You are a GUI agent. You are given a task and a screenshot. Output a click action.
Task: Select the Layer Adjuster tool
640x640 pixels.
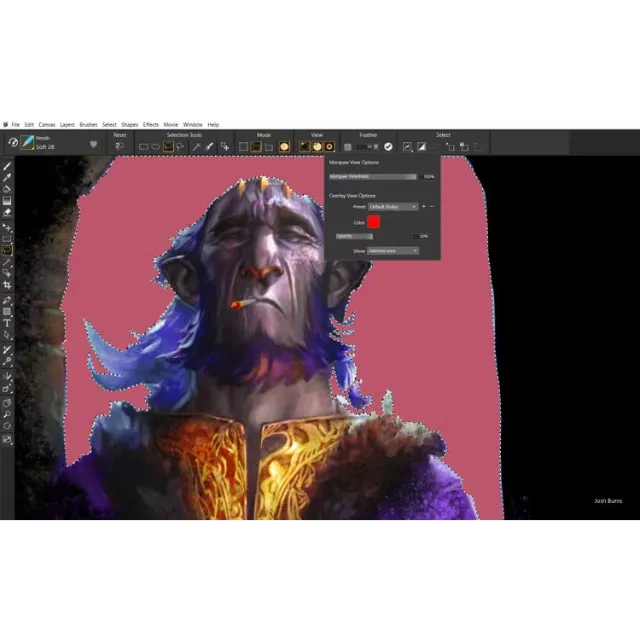pos(7,227)
